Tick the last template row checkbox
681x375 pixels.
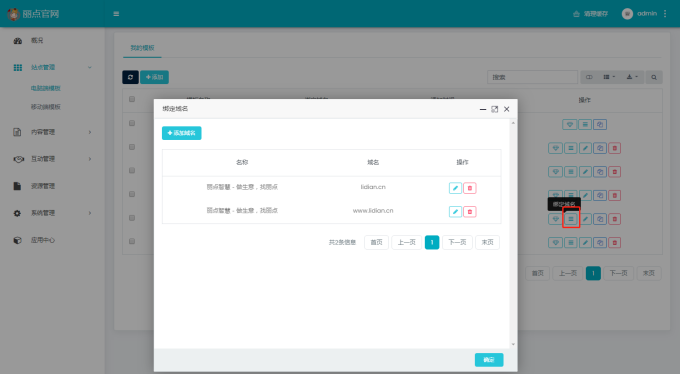point(132,241)
